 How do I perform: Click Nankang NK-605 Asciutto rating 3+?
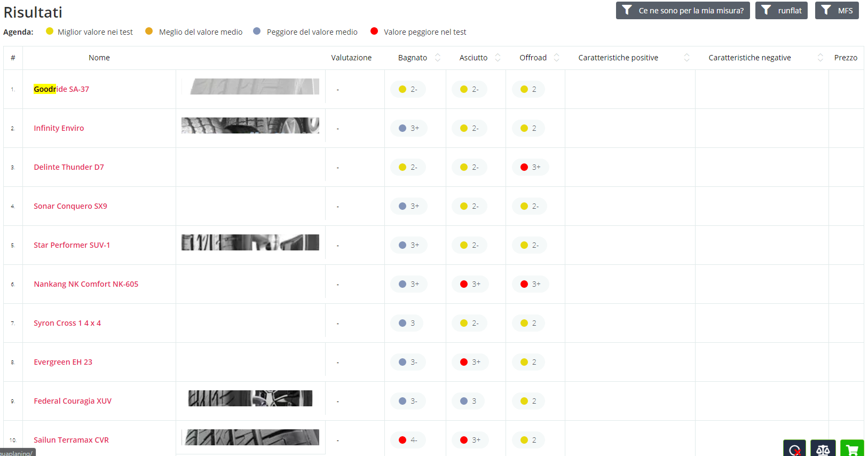pyautogui.click(x=470, y=284)
